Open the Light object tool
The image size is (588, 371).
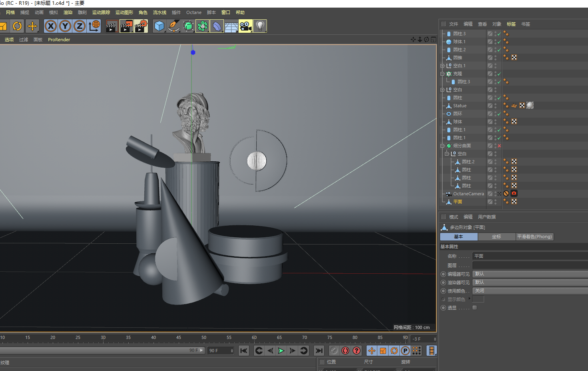[x=260, y=26]
